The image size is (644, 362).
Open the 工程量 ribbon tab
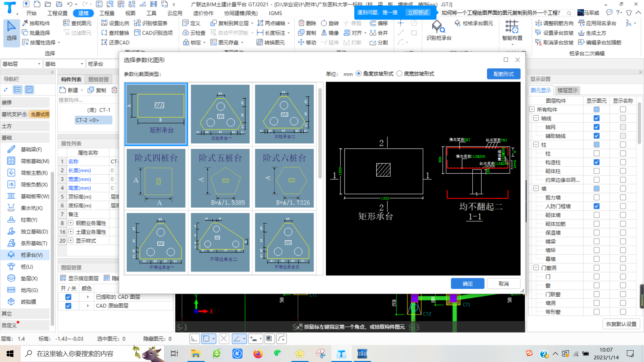pyautogui.click(x=107, y=13)
